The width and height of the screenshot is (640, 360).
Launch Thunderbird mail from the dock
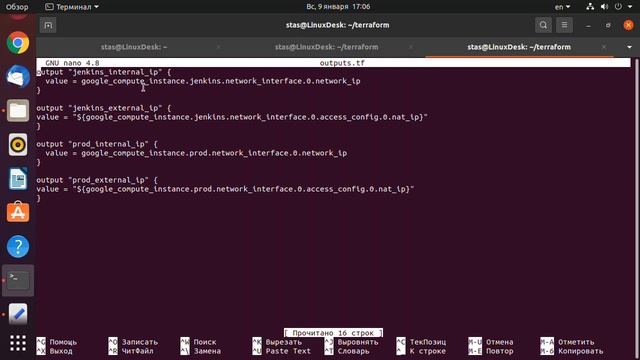pos(18,76)
